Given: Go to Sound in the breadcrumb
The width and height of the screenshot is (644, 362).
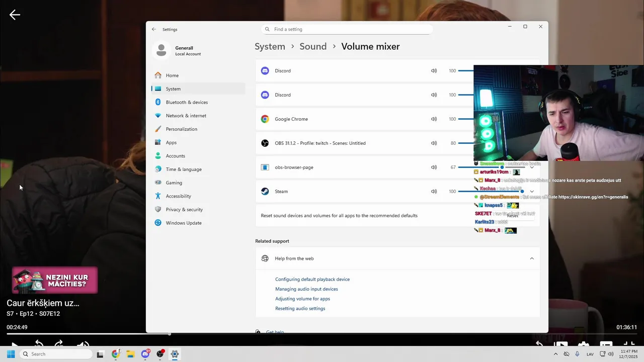Looking at the screenshot, I should coord(313,46).
